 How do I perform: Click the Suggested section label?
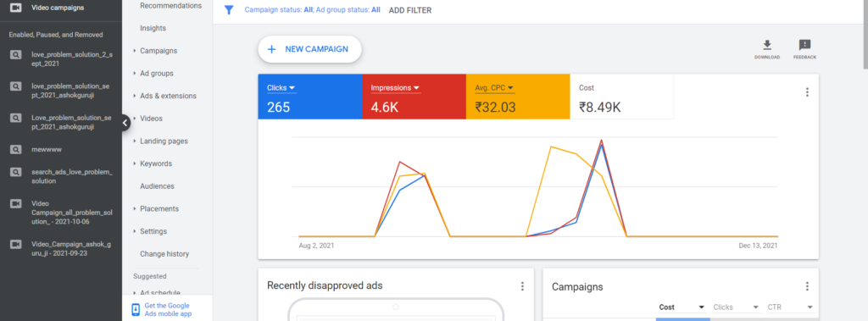150,276
